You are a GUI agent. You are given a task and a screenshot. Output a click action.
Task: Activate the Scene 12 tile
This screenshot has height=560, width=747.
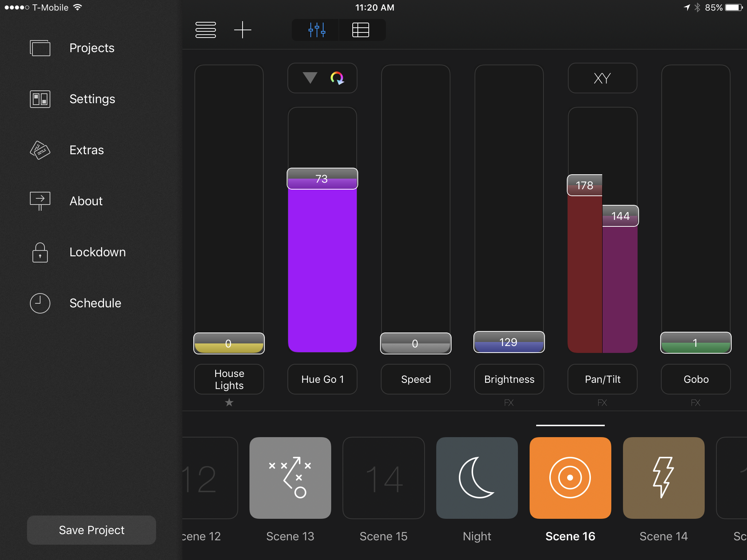[210, 478]
